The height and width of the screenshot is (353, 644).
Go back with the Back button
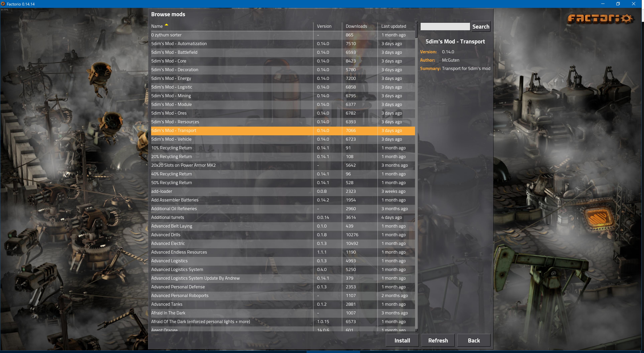click(474, 340)
